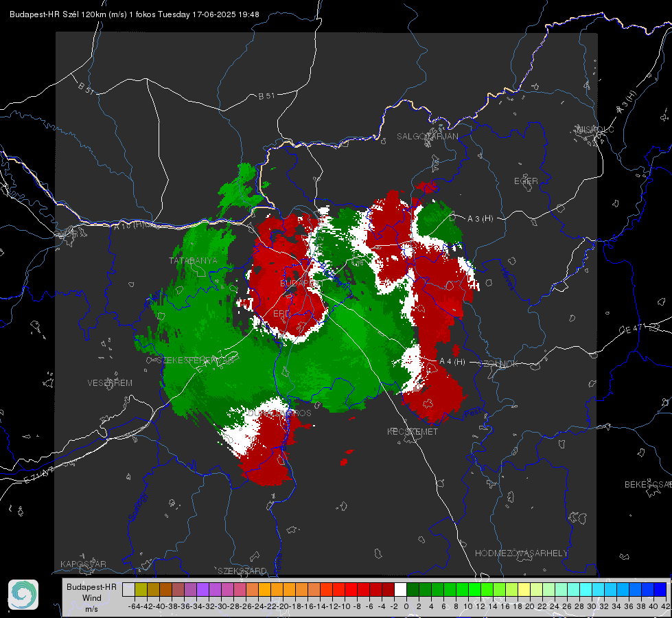
Task: Select the SZOLNOK city label
Action: pos(498,364)
